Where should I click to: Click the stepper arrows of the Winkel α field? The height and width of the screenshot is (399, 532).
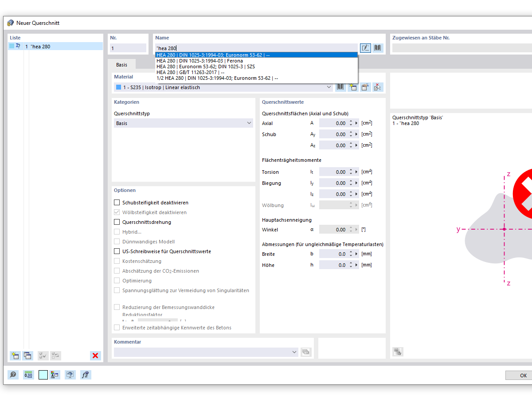(x=351, y=230)
